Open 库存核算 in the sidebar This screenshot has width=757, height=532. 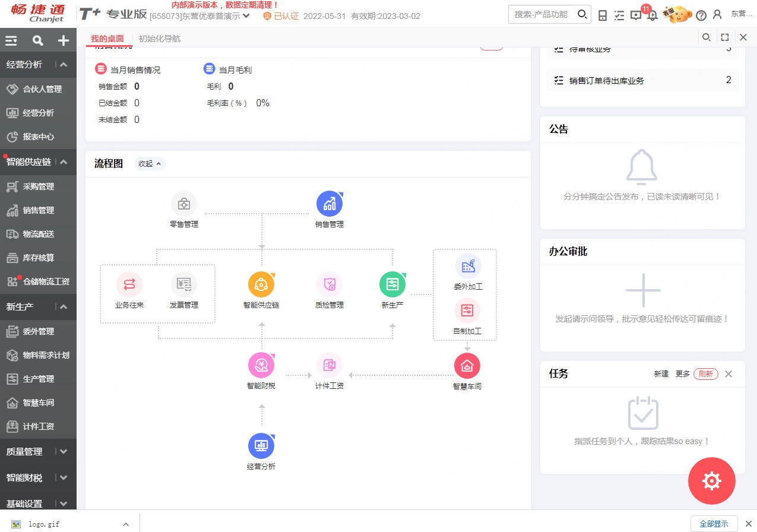[x=38, y=258]
